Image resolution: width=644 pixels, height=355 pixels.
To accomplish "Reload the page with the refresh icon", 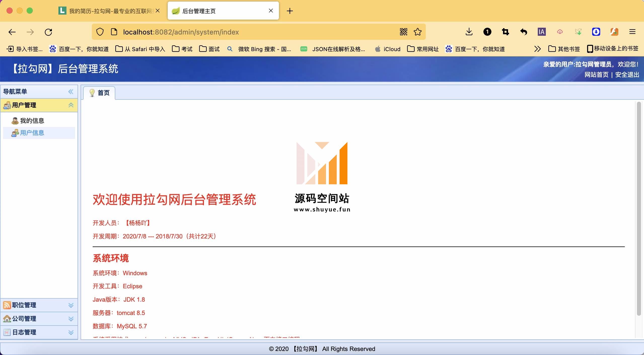I will pos(48,32).
